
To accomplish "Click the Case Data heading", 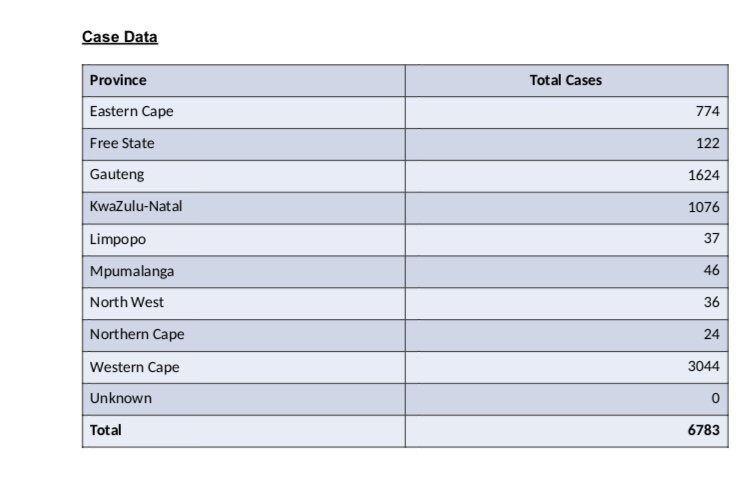I will [x=120, y=37].
